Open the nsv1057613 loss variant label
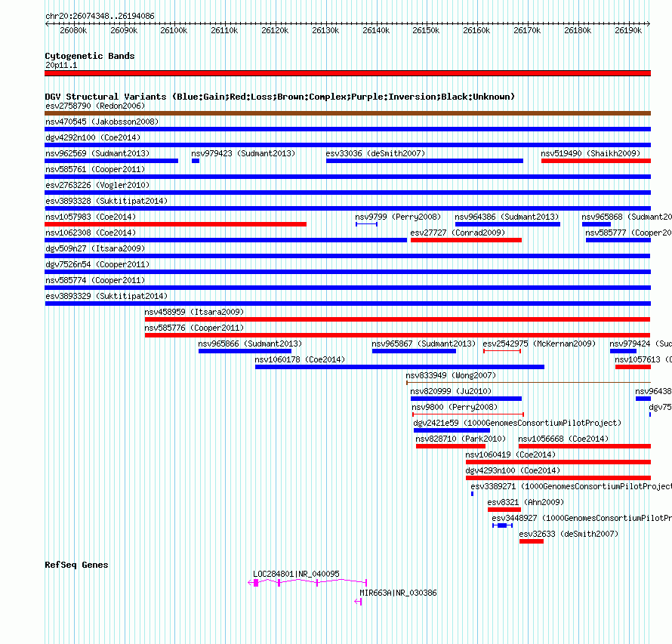The width and height of the screenshot is (672, 644). pos(643,359)
